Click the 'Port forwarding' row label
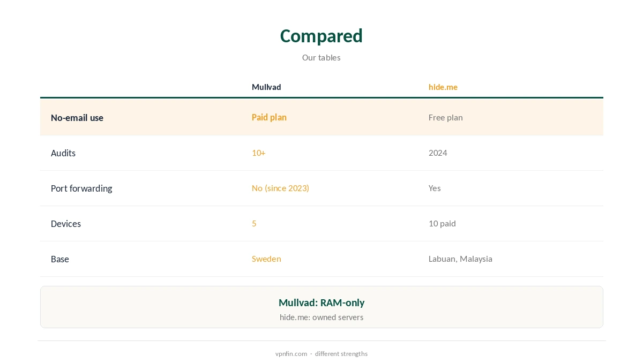643x364 pixels. [x=81, y=188]
